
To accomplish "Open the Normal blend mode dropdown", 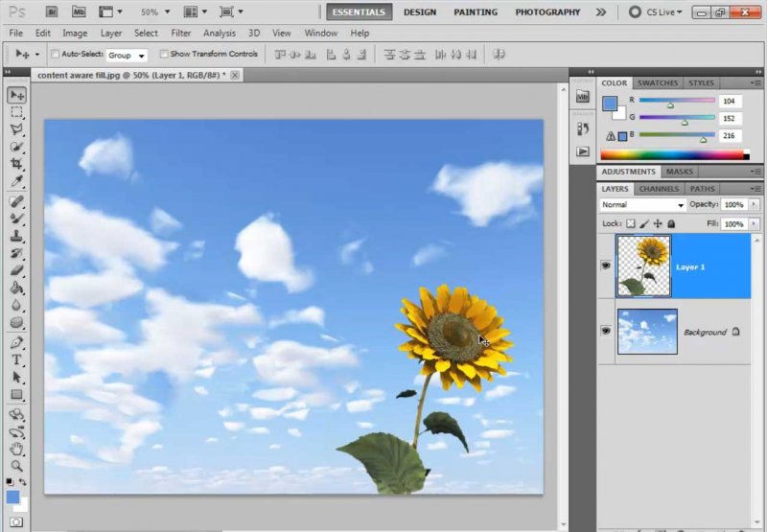I will [x=642, y=205].
